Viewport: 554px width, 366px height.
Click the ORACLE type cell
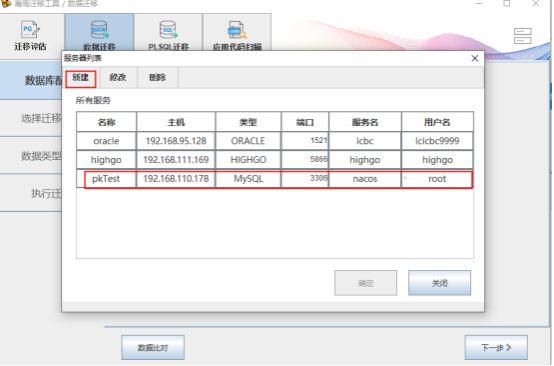pos(248,141)
